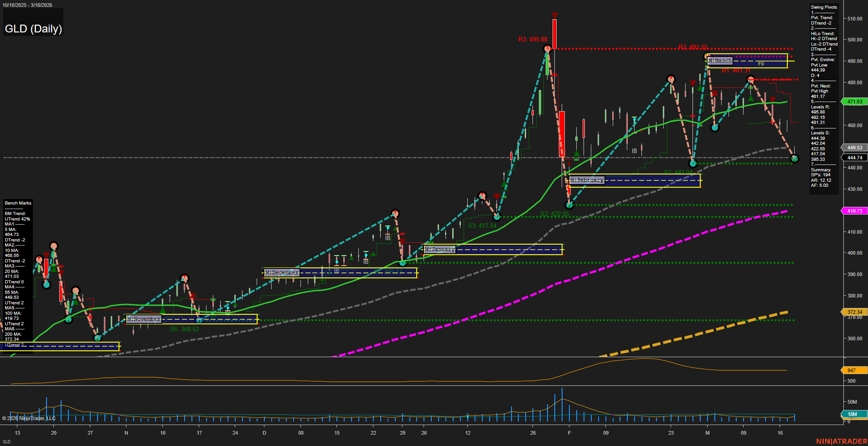Click the black 444.74 current price tag
The height and width of the screenshot is (446, 868).
(x=852, y=157)
